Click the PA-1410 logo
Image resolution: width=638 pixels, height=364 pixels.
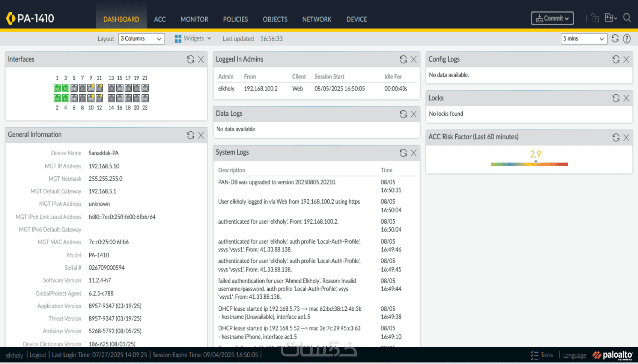(30, 18)
